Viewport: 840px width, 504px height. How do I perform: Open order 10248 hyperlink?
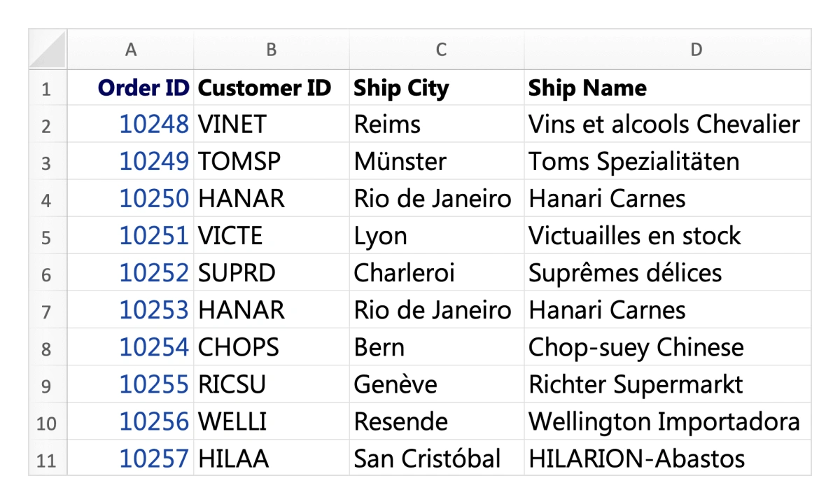pos(154,124)
